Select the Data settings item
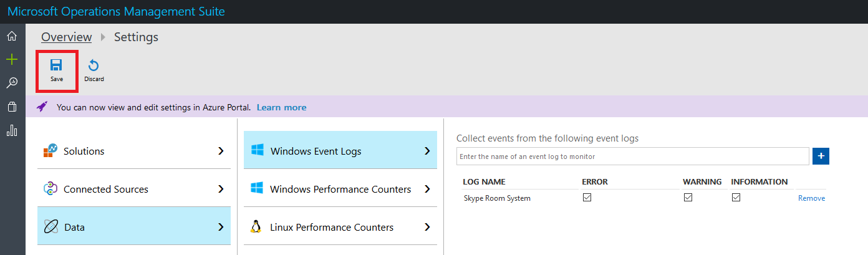Image resolution: width=868 pixels, height=255 pixels. tap(134, 226)
